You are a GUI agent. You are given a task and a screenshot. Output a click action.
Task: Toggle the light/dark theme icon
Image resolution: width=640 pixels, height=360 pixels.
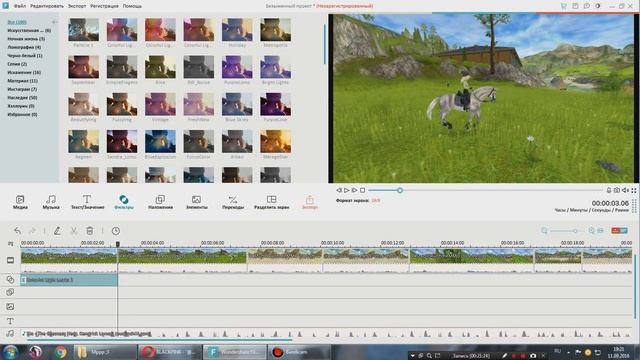pyautogui.click(x=598, y=6)
